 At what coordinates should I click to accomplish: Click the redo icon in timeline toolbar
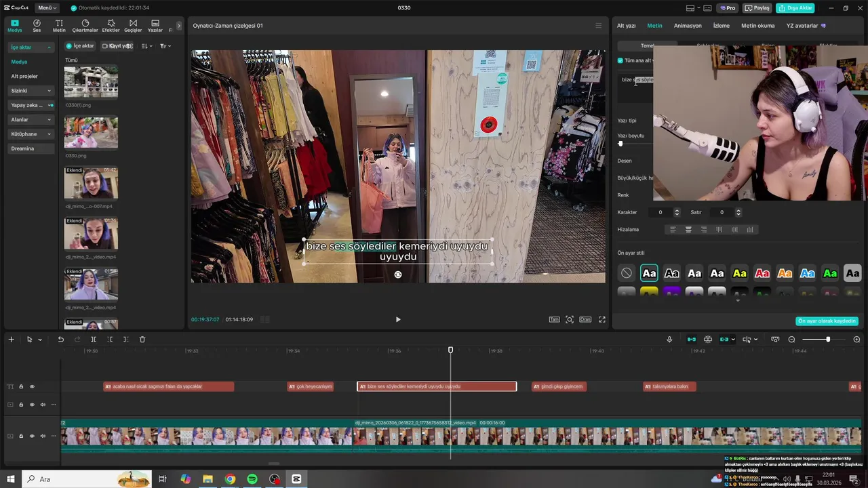[77, 340]
